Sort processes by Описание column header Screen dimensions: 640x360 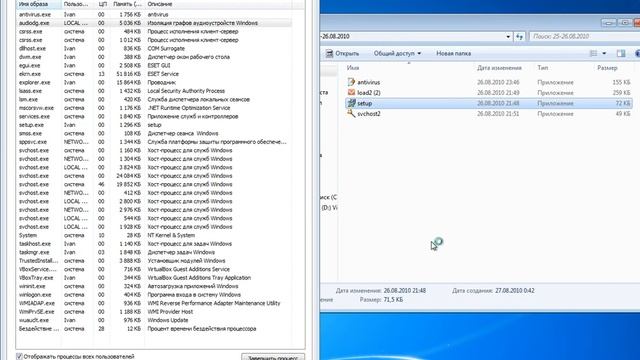tap(218, 4)
